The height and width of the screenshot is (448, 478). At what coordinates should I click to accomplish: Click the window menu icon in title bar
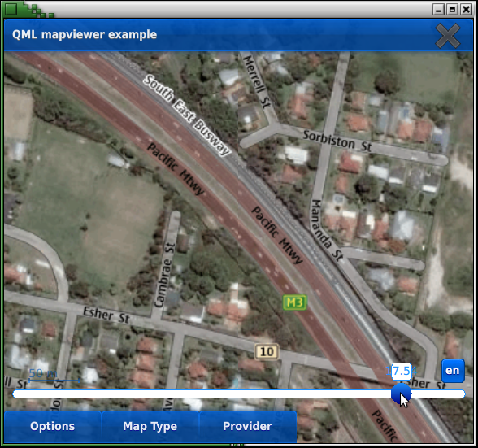click(11, 9)
